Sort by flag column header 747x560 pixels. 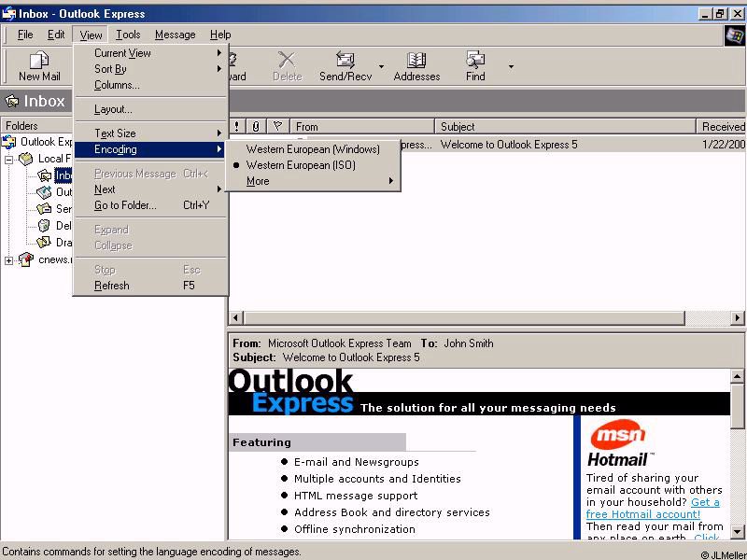tap(277, 127)
